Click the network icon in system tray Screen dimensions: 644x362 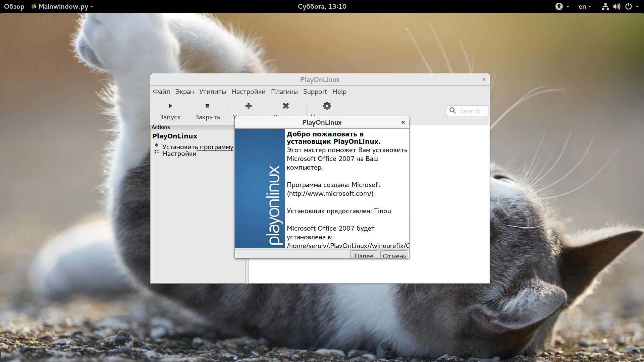tap(605, 6)
